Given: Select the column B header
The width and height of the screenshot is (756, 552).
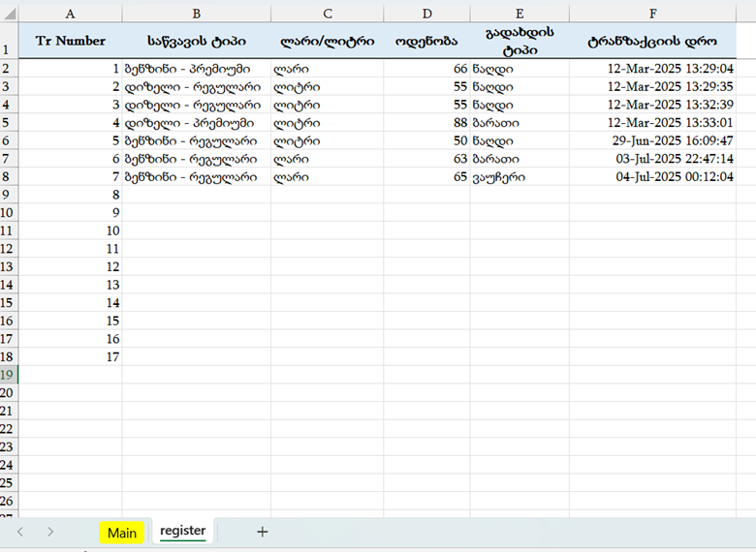Looking at the screenshot, I should [x=196, y=14].
